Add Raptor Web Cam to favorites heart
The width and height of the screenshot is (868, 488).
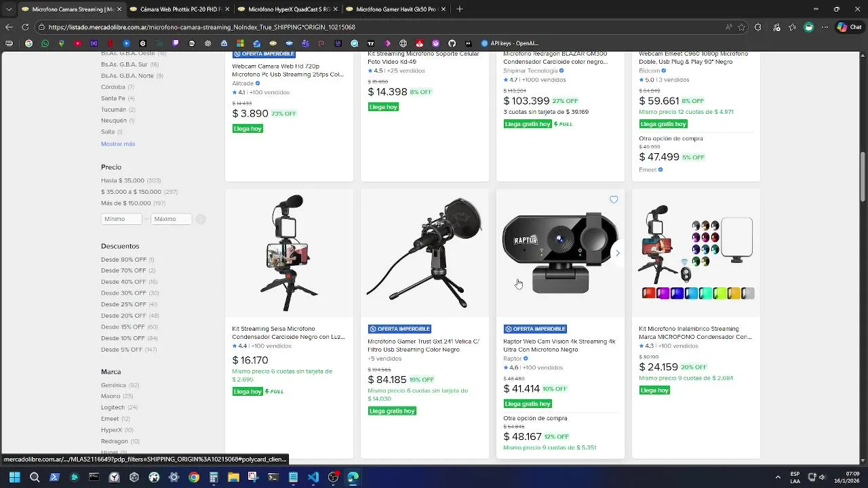click(x=614, y=199)
